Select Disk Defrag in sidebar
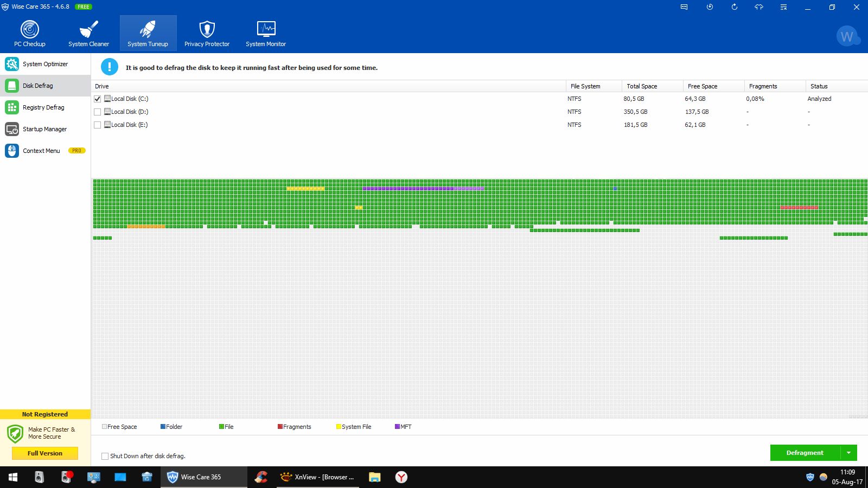Image resolution: width=868 pixels, height=488 pixels. (x=45, y=86)
